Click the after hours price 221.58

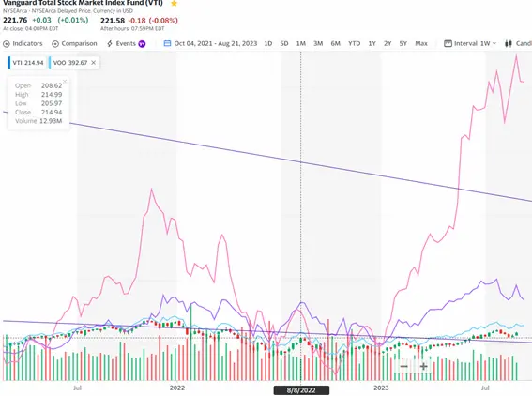(113, 21)
